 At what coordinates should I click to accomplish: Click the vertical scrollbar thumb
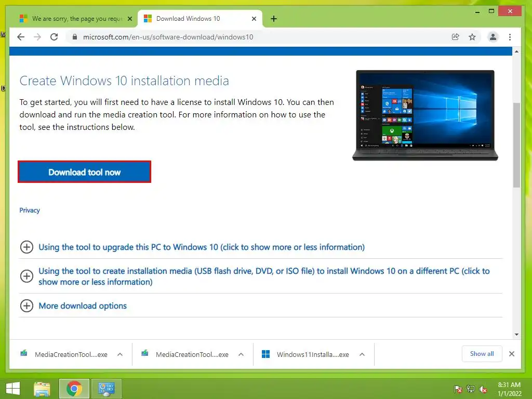pyautogui.click(x=516, y=145)
